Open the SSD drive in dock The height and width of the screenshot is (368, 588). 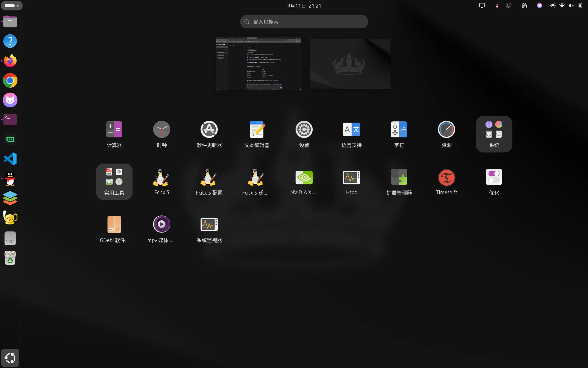click(10, 238)
